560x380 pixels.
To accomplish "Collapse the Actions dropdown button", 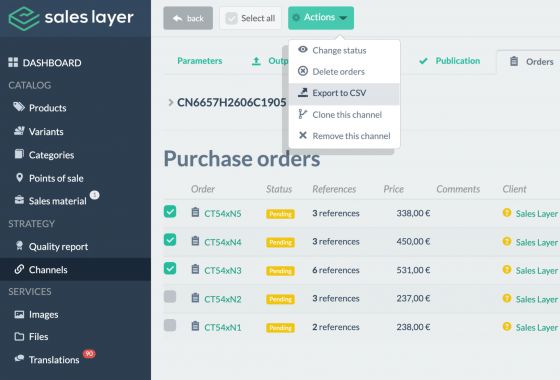I will (321, 18).
